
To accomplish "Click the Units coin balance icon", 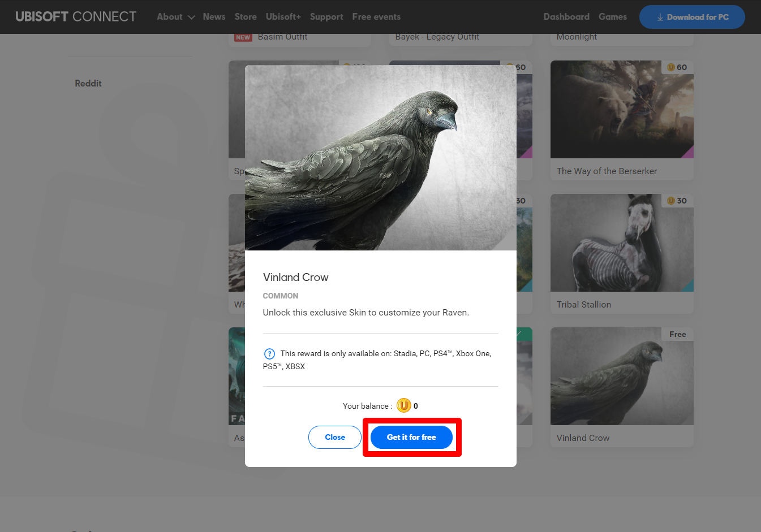I will click(x=403, y=405).
